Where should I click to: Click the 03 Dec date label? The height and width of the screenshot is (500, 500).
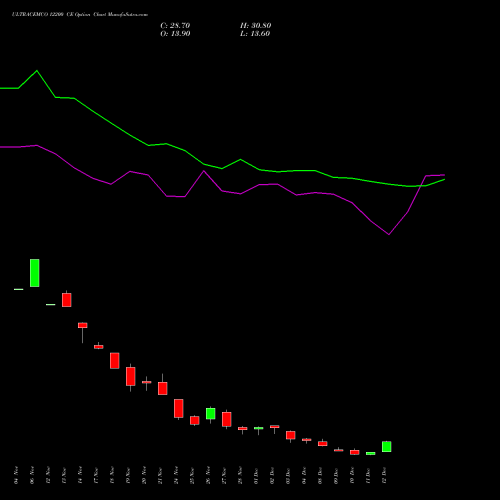(x=288, y=475)
